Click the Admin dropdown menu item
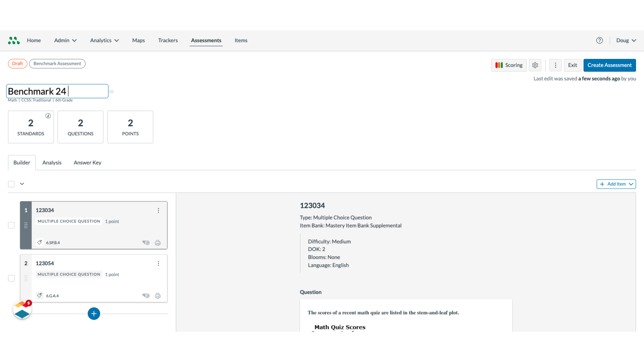644x362 pixels. point(65,40)
